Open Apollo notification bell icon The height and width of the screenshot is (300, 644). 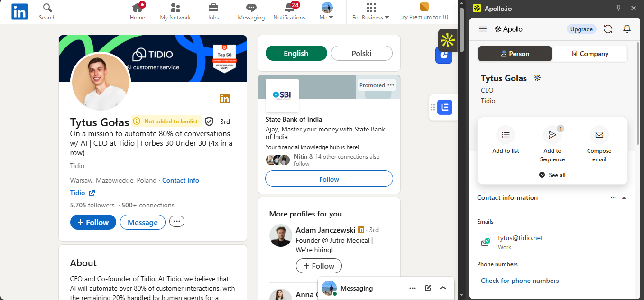click(x=627, y=29)
